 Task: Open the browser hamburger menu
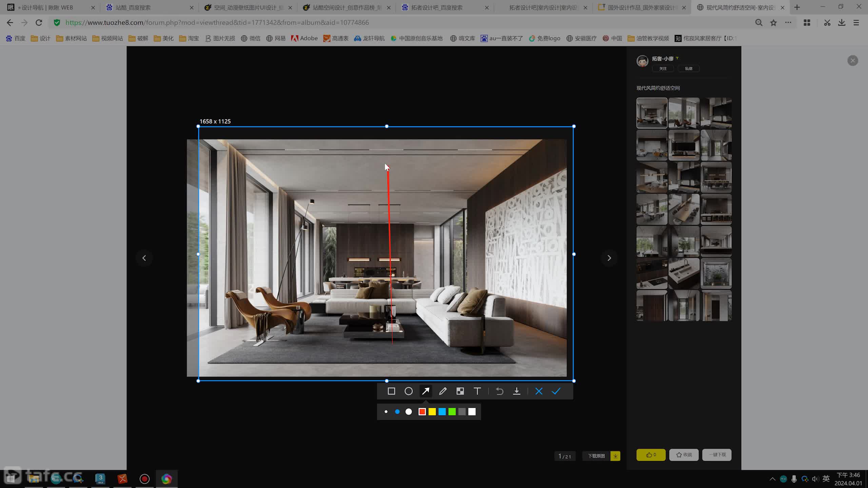[856, 23]
